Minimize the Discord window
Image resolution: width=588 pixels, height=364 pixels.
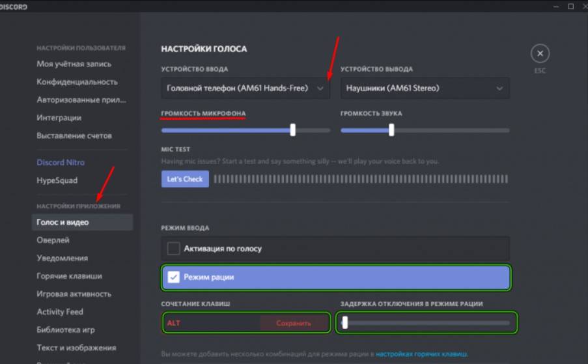click(x=555, y=7)
